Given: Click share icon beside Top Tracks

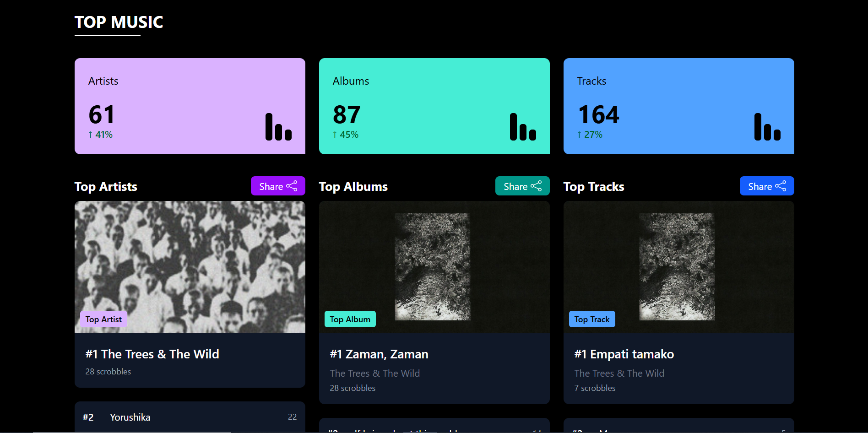Looking at the screenshot, I should (x=781, y=186).
